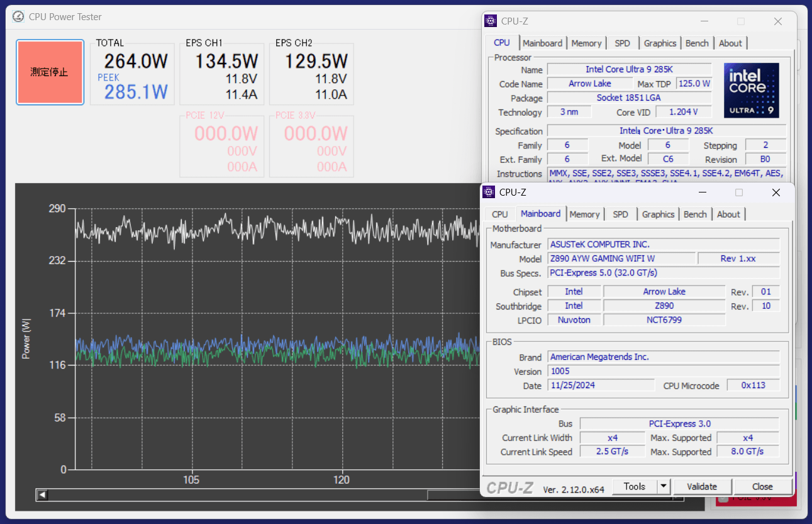Click the Code Name value Arrow Lake
The width and height of the screenshot is (812, 524).
589,84
